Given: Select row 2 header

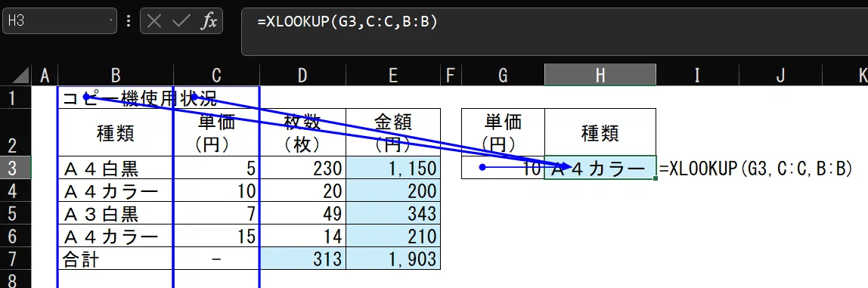Looking at the screenshot, I should pos(15,132).
